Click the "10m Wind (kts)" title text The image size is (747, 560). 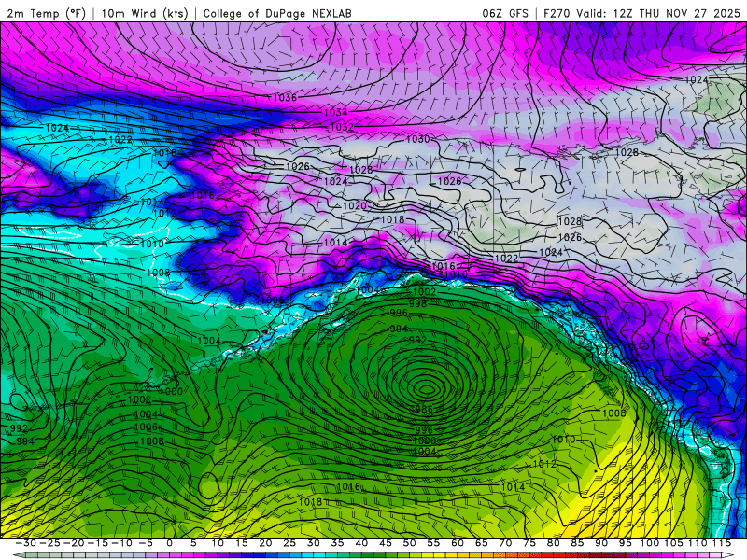tap(145, 13)
